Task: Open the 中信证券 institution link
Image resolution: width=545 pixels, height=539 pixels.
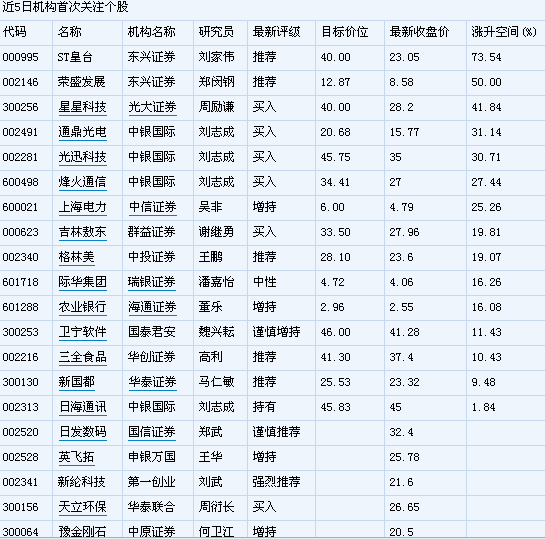Action: pos(153,207)
